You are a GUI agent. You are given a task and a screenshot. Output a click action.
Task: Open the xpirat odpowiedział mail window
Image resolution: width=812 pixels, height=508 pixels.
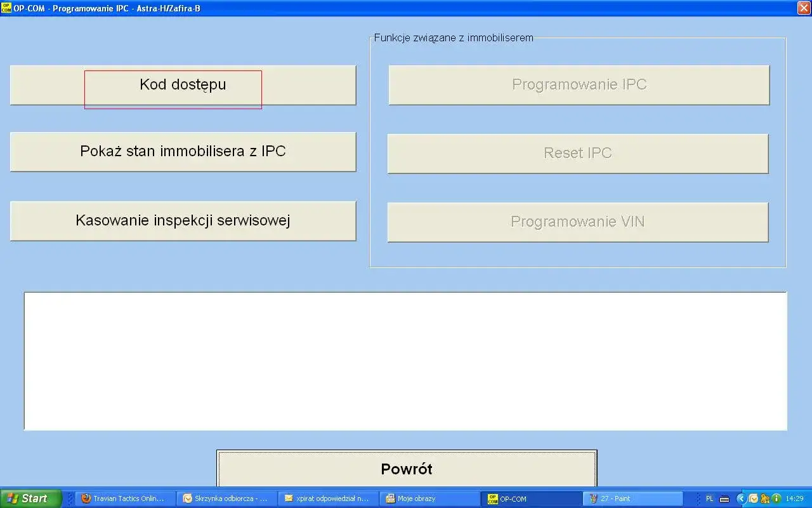pos(327,498)
